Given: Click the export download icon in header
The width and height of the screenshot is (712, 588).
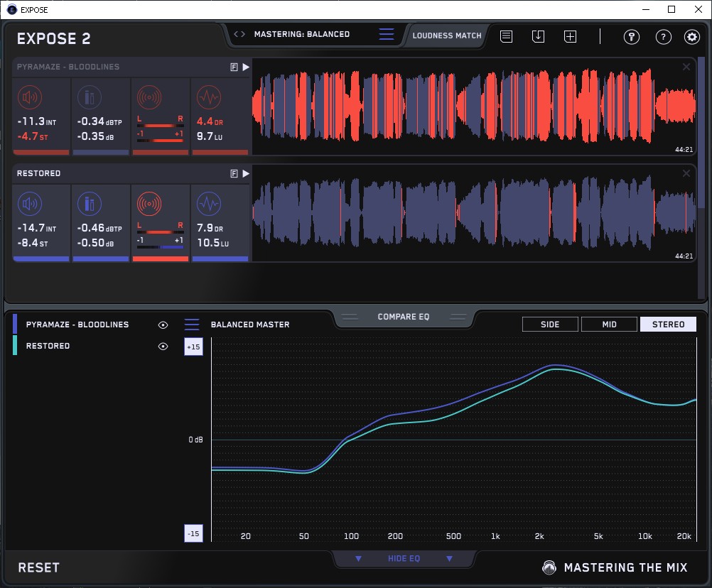Looking at the screenshot, I should (538, 36).
